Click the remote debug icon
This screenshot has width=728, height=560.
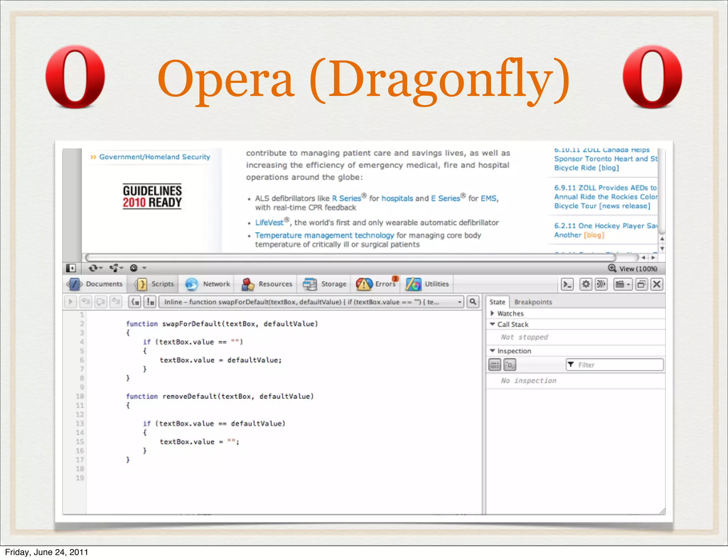coord(601,284)
